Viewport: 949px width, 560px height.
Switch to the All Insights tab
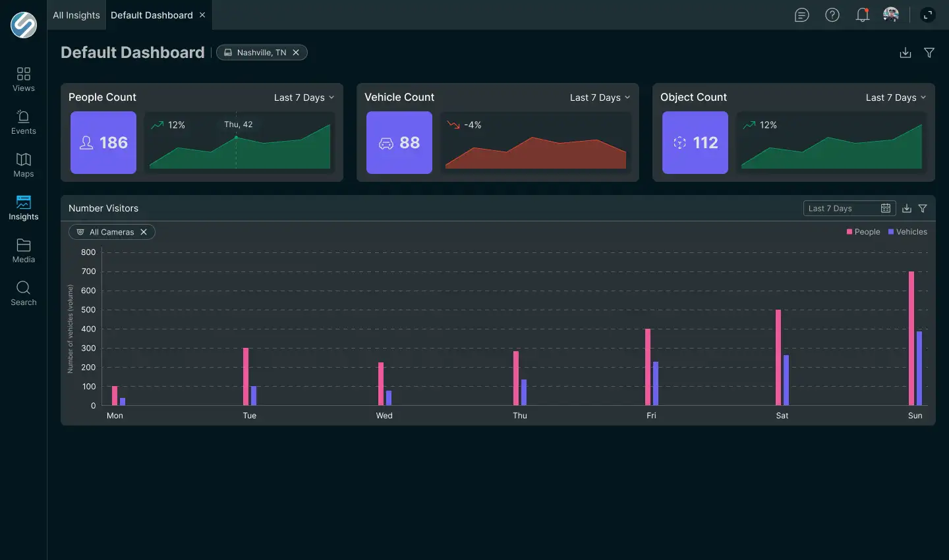[76, 15]
